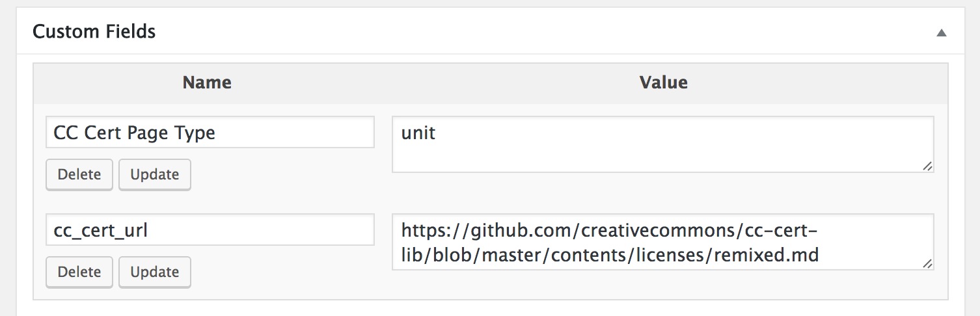Click the Name column header

coord(207,83)
